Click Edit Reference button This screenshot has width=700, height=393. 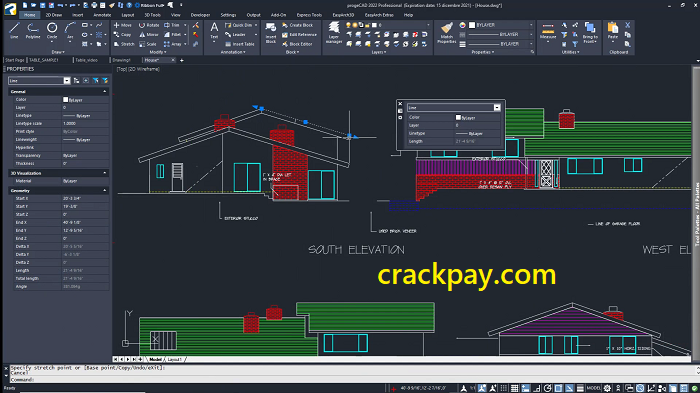pyautogui.click(x=299, y=34)
